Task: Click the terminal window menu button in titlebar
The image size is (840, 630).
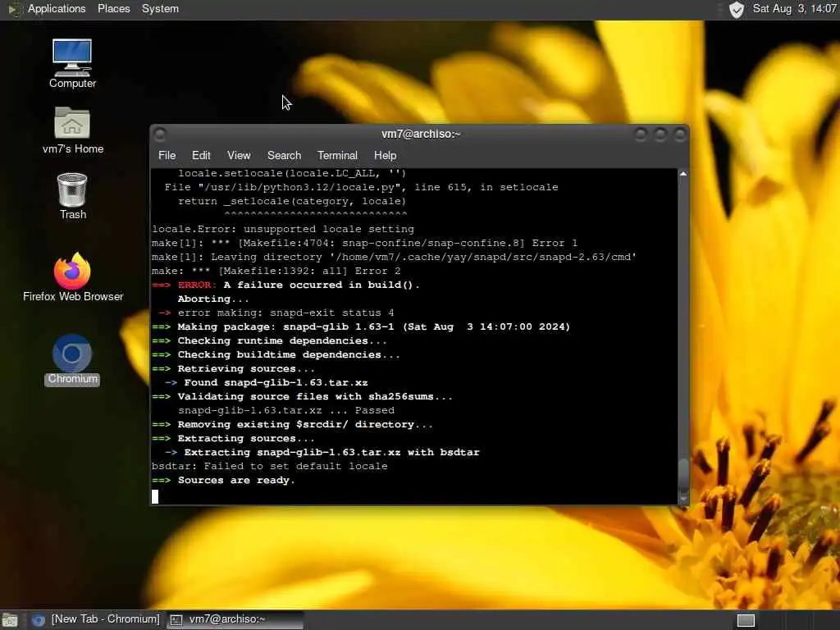Action: tap(160, 134)
